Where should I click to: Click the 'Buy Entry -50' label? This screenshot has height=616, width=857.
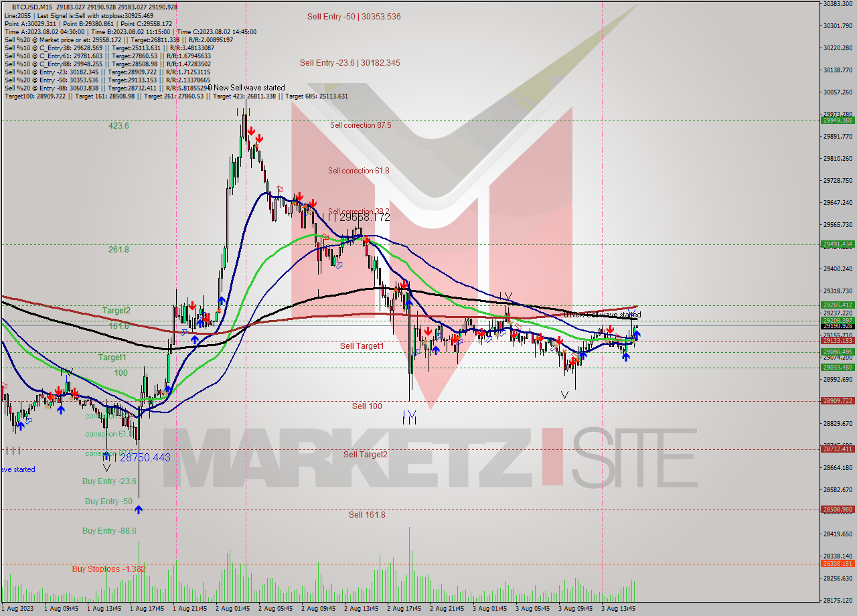pos(108,501)
